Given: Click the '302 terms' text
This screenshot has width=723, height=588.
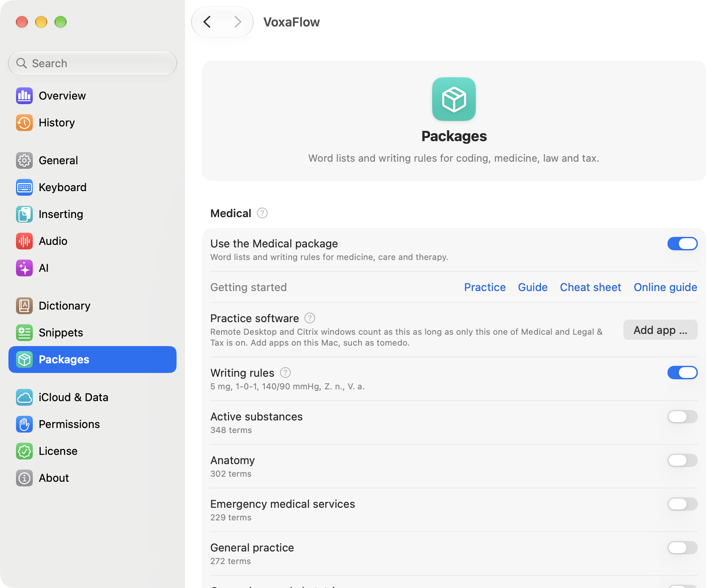Looking at the screenshot, I should (x=231, y=474).
